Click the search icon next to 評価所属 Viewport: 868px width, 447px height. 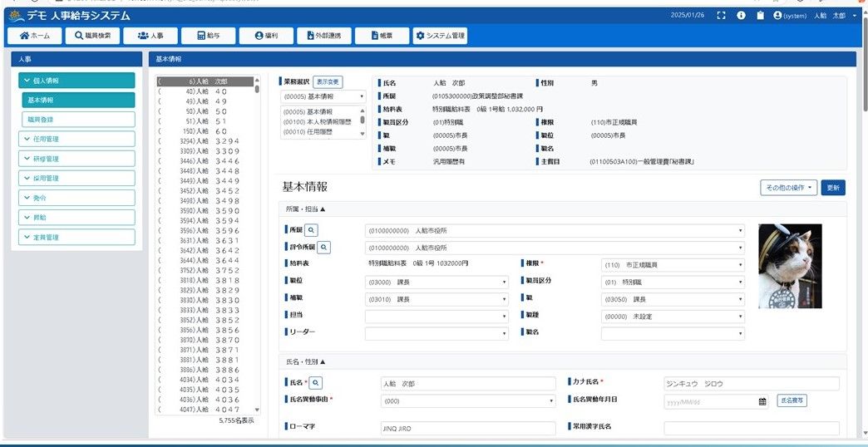[323, 248]
